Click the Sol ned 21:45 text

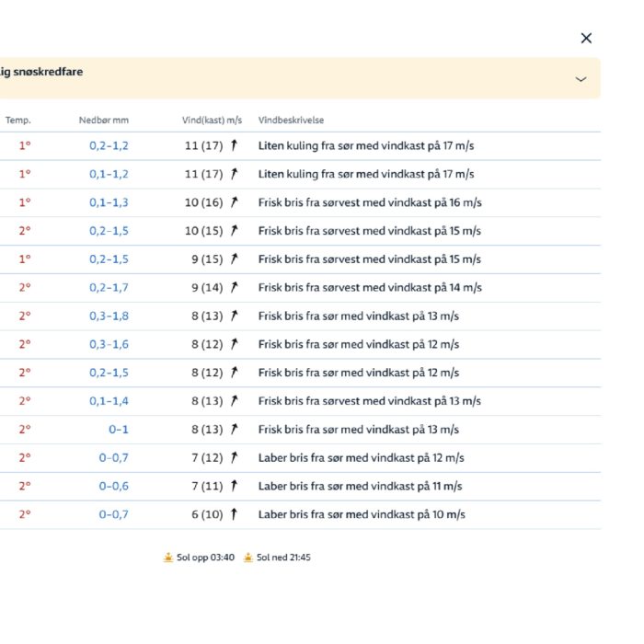(283, 558)
